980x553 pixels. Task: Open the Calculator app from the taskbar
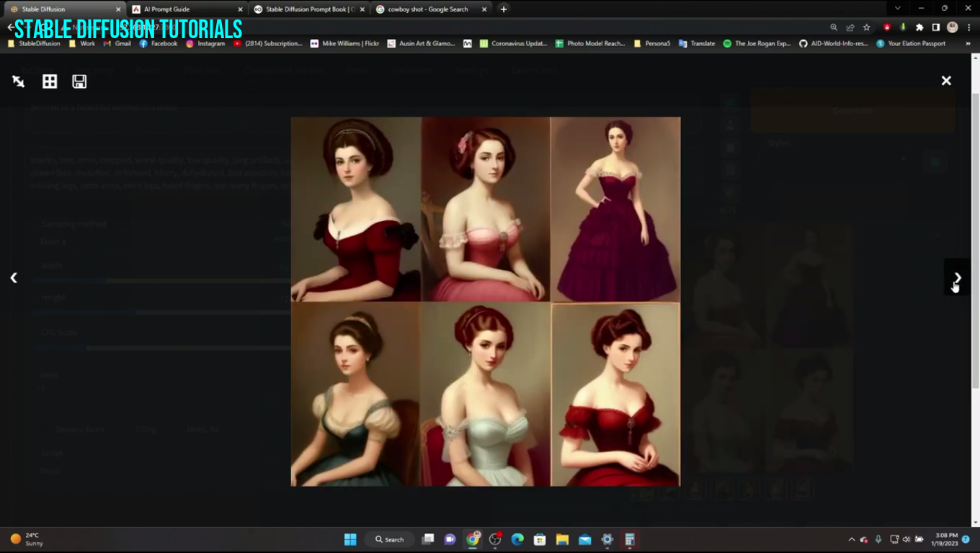pyautogui.click(x=629, y=539)
